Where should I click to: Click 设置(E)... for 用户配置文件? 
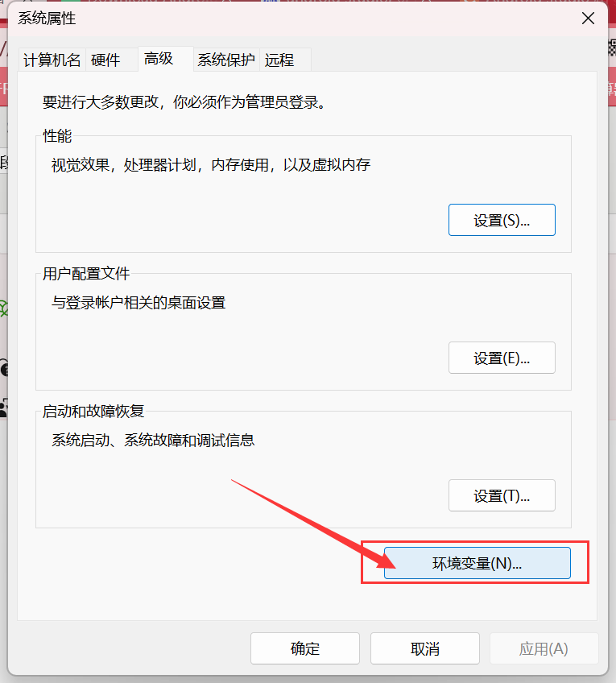(x=502, y=358)
